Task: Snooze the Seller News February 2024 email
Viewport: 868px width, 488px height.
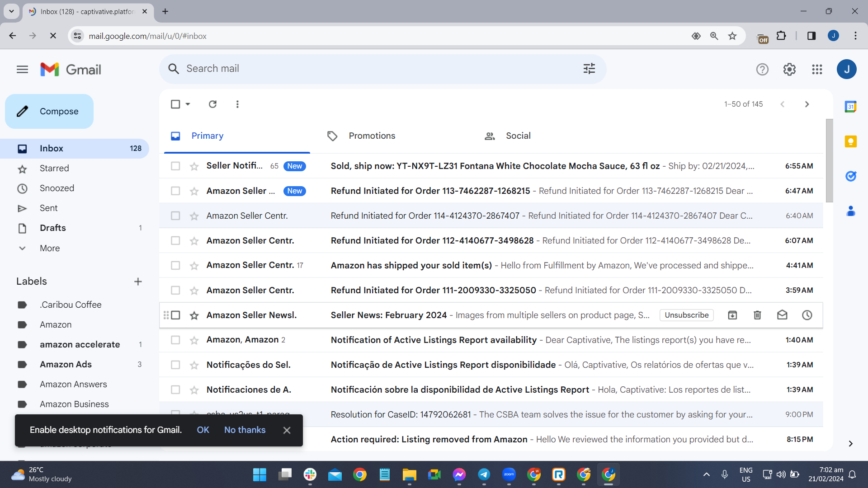Action: tap(807, 315)
